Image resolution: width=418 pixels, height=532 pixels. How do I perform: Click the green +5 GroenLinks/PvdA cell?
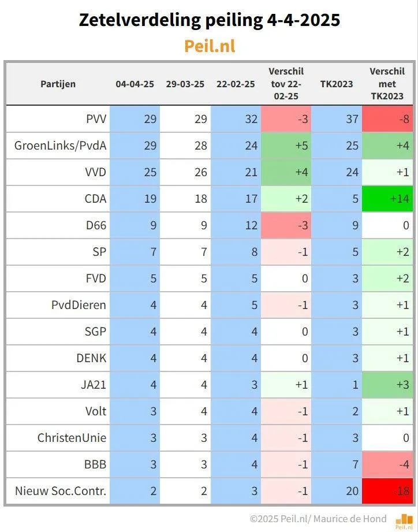286,146
